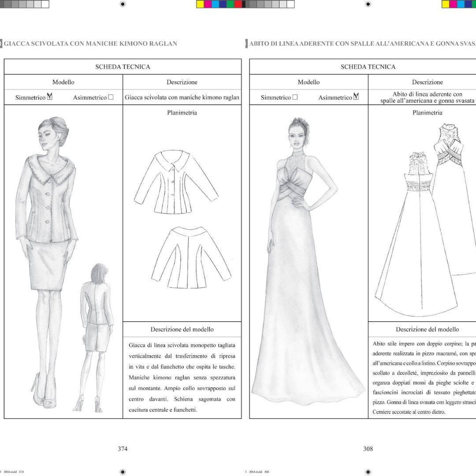This screenshot has height=476, width=476.
Task: Pick the red swatch in the center color bar
Action: (x=238, y=4)
